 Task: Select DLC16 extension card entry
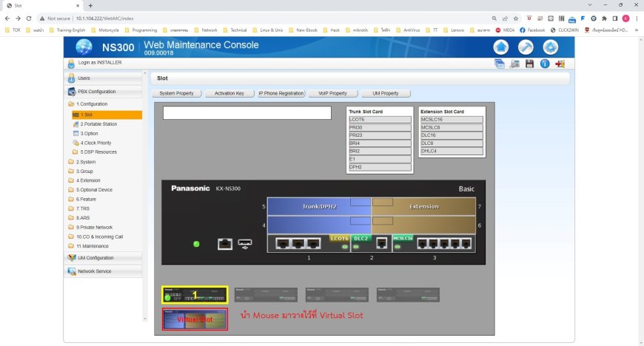(x=452, y=135)
